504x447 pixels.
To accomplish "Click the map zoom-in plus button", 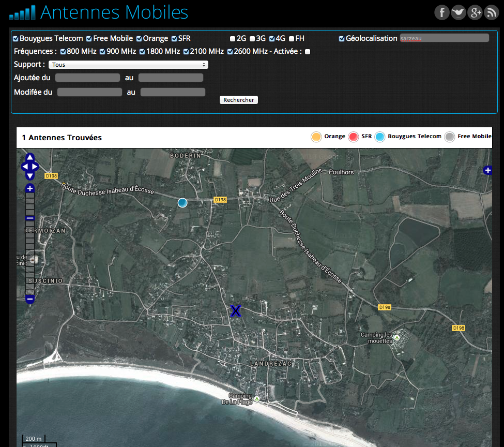I will [x=30, y=188].
